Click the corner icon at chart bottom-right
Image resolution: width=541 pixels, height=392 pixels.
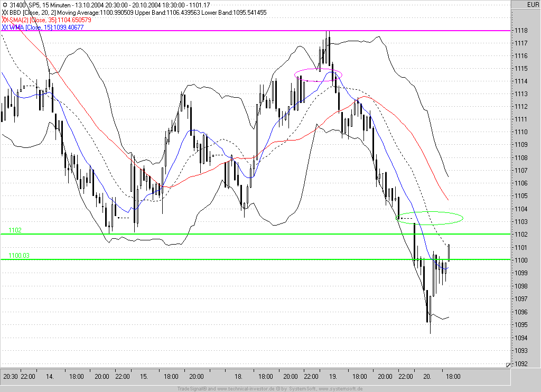[x=508, y=365]
